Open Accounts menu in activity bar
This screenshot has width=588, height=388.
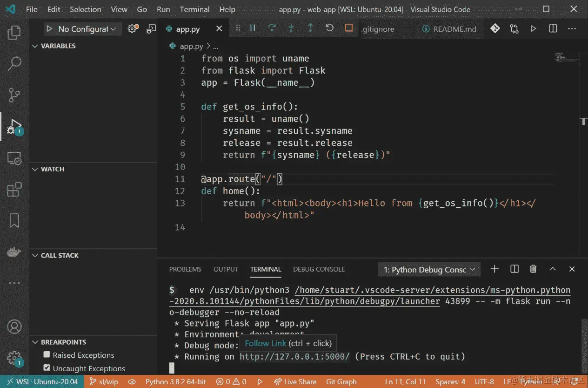(14, 327)
